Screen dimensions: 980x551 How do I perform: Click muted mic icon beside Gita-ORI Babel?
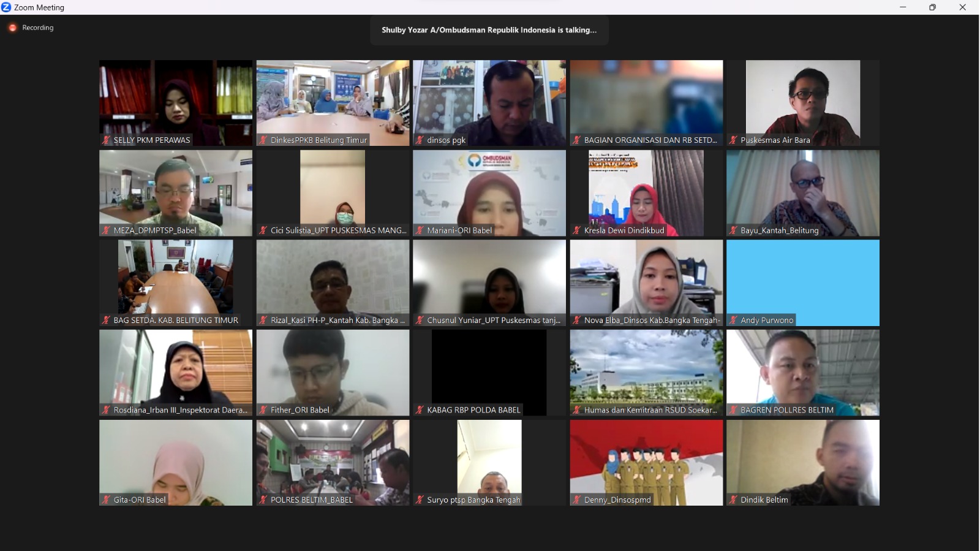107,500
